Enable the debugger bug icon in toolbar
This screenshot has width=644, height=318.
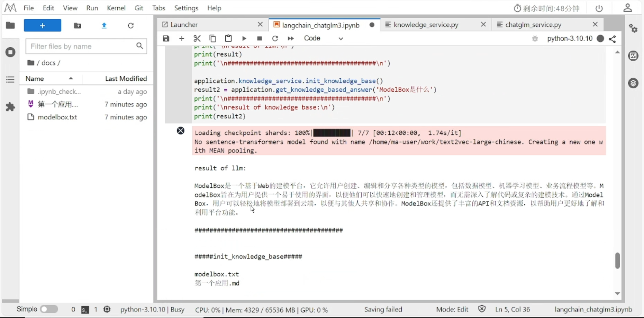[x=535, y=39]
